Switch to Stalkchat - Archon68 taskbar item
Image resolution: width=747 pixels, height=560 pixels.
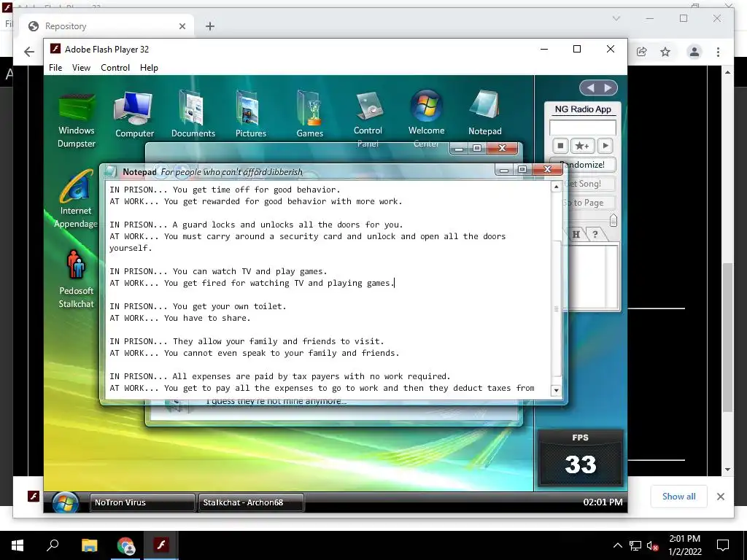[x=251, y=502]
